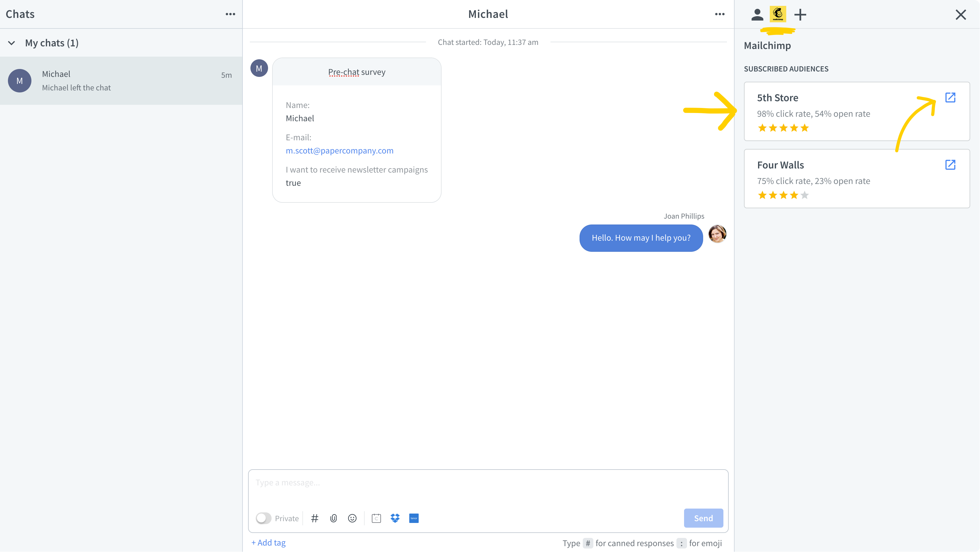Close the details sidebar panel
980x552 pixels.
coord(961,14)
